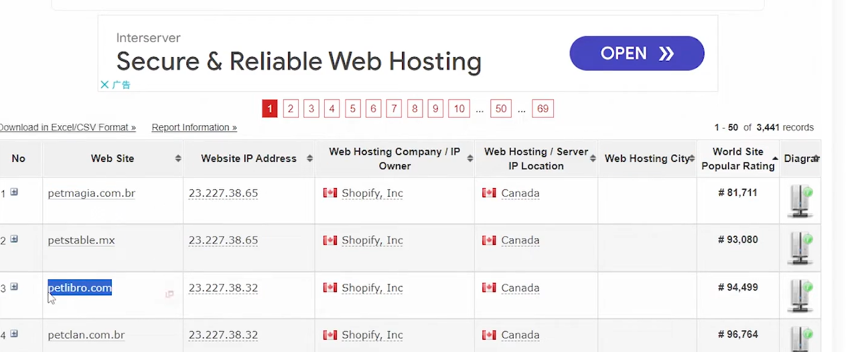Open Report Information link
This screenshot has height=352, width=868.
[x=194, y=127]
